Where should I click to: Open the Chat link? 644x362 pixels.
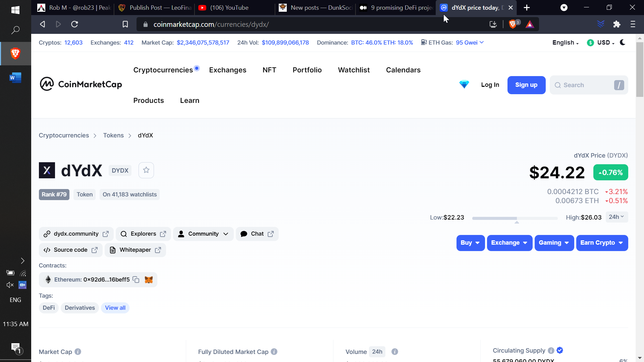click(257, 234)
